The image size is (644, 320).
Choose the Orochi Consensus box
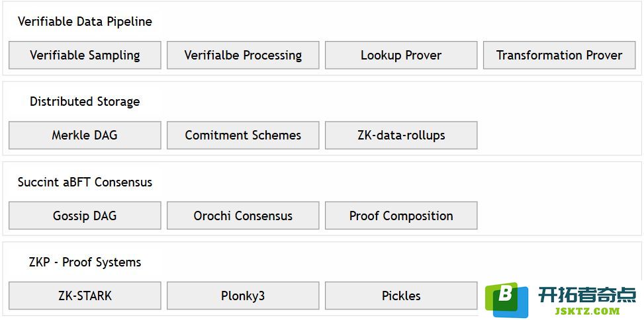click(243, 216)
